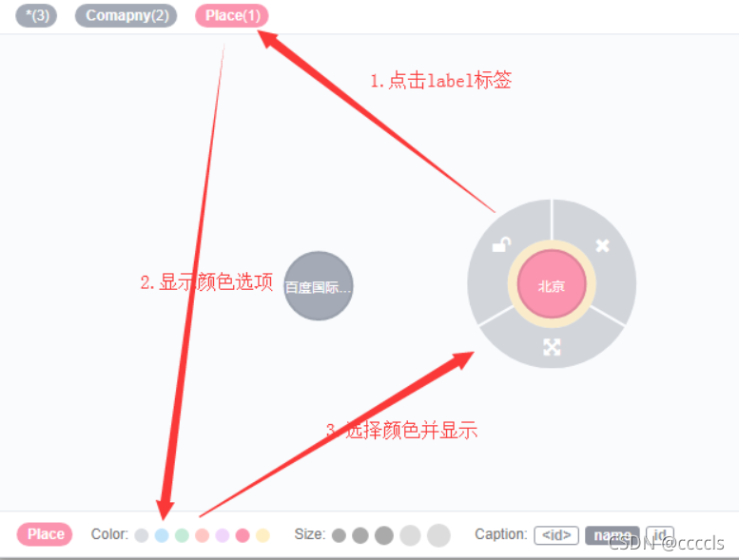
Task: Set caption to <id>
Action: 556,535
